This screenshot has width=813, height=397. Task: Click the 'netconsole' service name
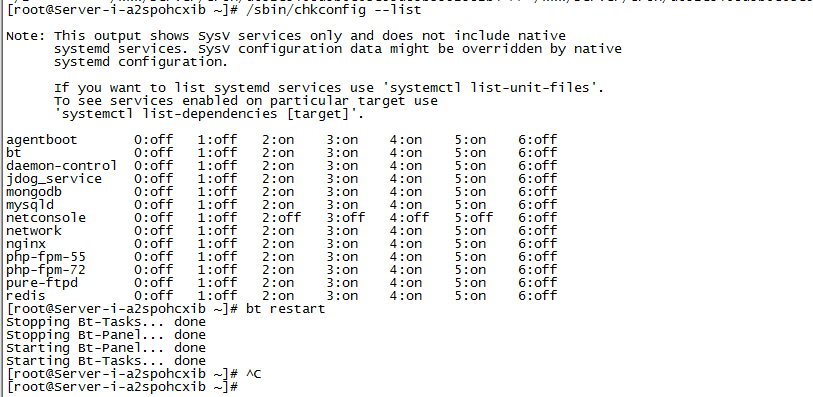pos(46,218)
